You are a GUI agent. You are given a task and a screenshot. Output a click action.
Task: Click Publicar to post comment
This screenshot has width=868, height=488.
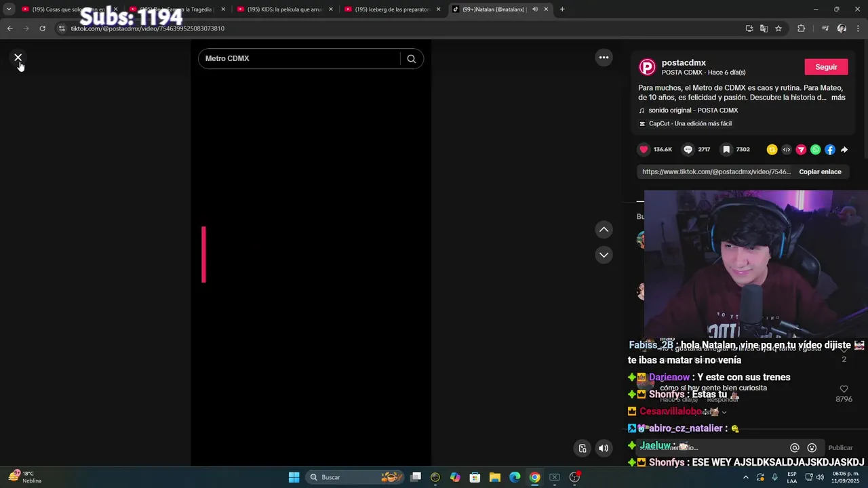tap(840, 448)
